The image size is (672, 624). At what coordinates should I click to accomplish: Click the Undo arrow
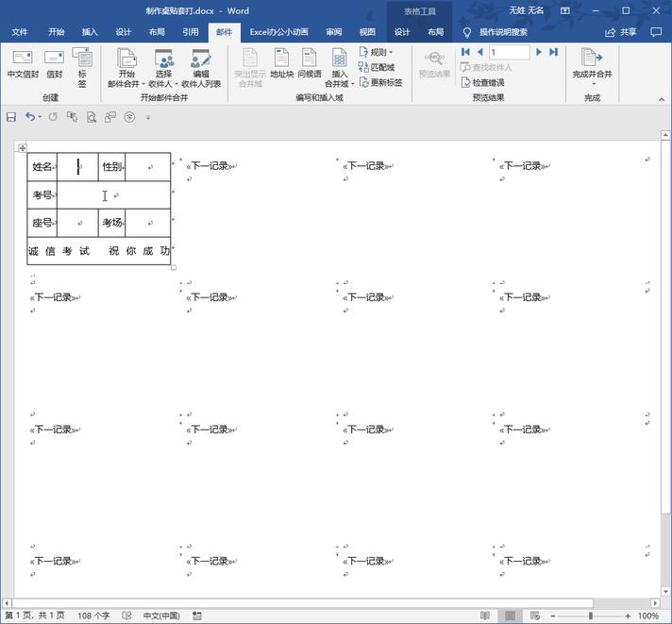point(29,116)
